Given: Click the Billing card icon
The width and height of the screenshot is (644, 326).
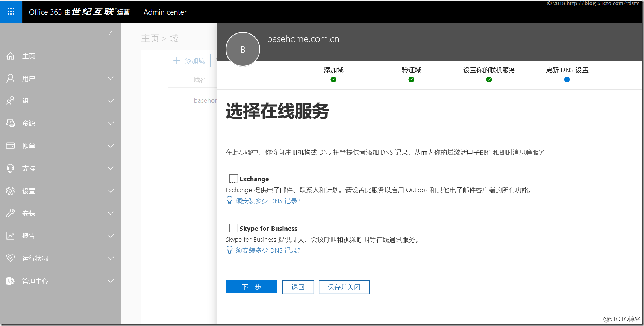Looking at the screenshot, I should 11,146.
